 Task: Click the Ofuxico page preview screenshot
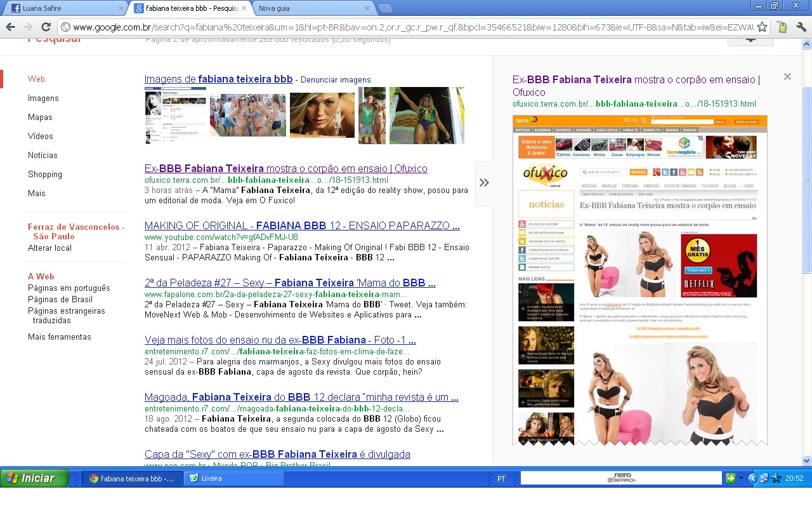point(640,280)
